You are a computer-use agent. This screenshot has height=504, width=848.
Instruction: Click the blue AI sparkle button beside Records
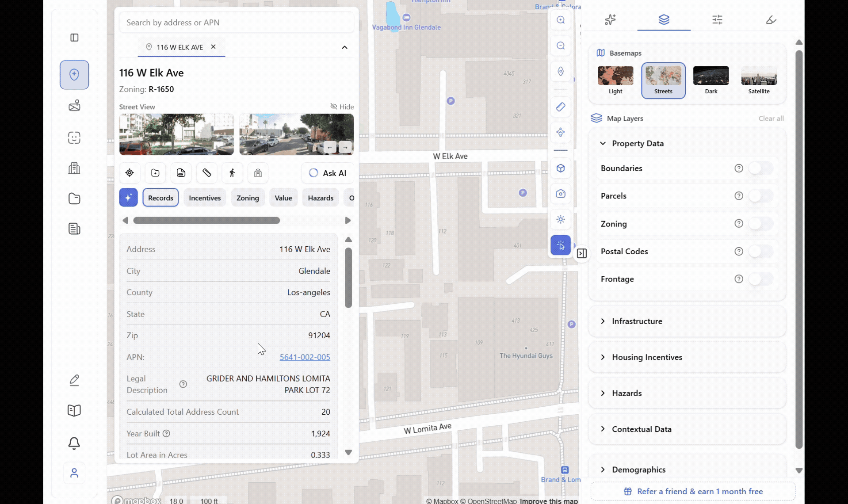point(128,198)
